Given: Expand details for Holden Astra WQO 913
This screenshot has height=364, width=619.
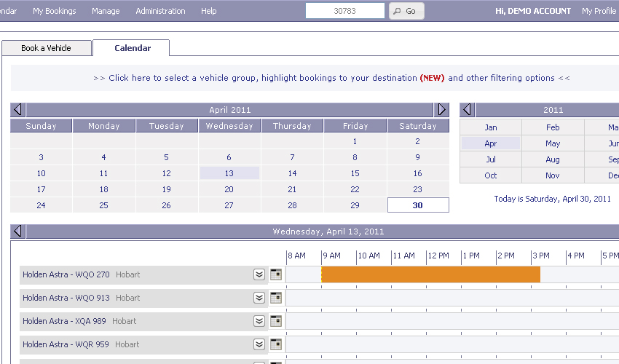Looking at the screenshot, I should (259, 298).
